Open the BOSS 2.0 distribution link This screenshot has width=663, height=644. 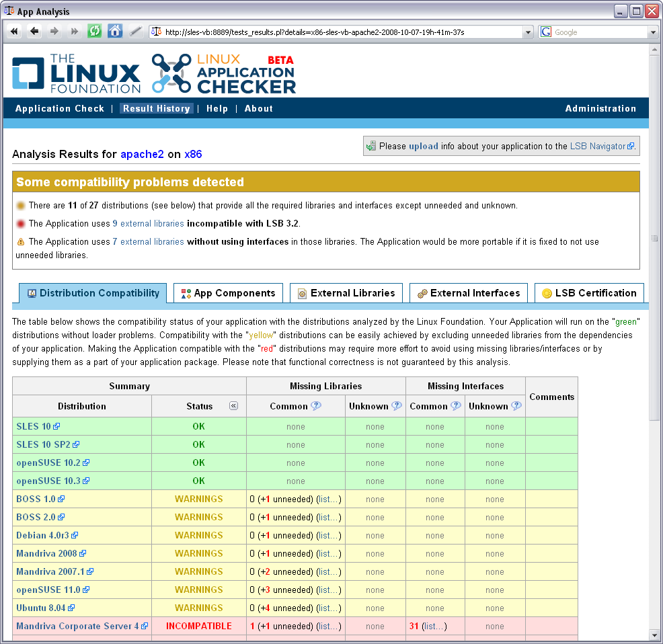pos(40,517)
